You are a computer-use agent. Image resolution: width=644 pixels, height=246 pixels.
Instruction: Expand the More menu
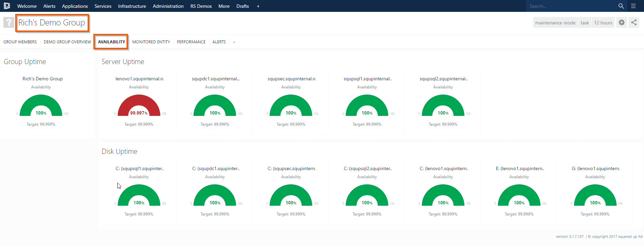[x=224, y=6]
